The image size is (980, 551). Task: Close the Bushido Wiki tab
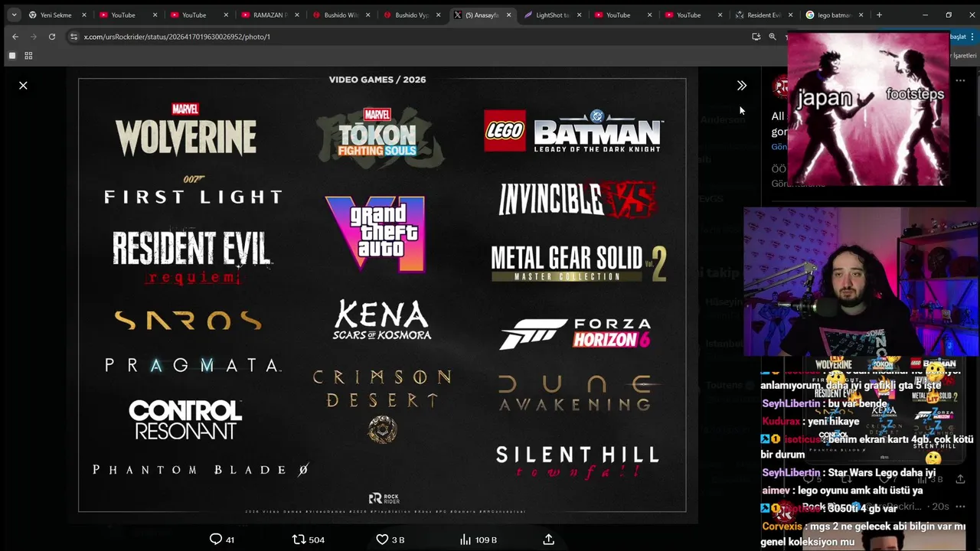(367, 15)
